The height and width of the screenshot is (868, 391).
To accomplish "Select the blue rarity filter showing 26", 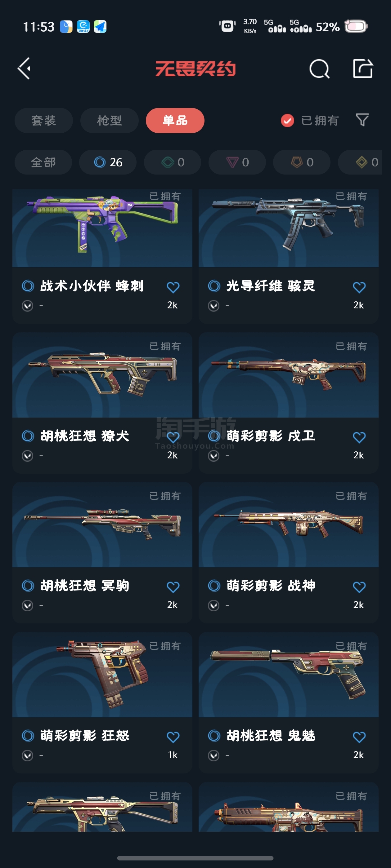I will click(x=108, y=162).
